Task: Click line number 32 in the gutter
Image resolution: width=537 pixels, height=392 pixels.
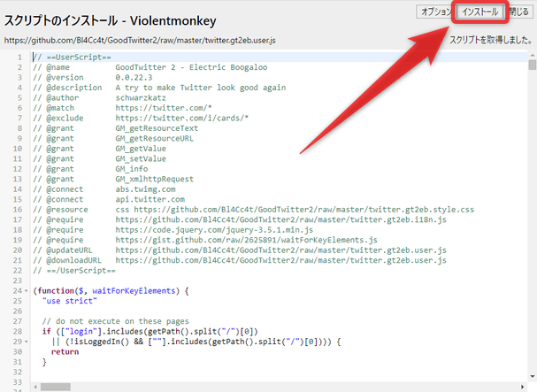Action: (x=18, y=373)
